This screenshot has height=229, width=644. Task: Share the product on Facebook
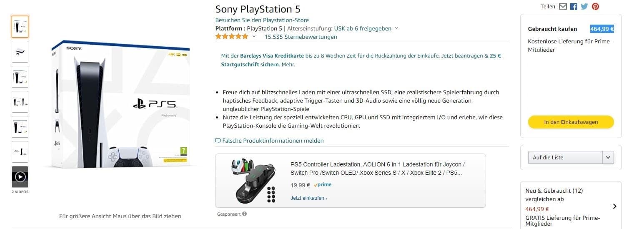coord(574,6)
